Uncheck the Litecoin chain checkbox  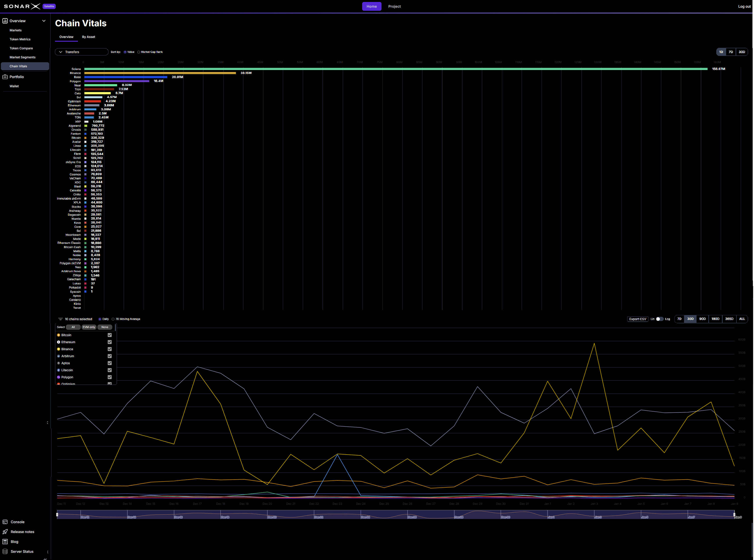pyautogui.click(x=109, y=370)
